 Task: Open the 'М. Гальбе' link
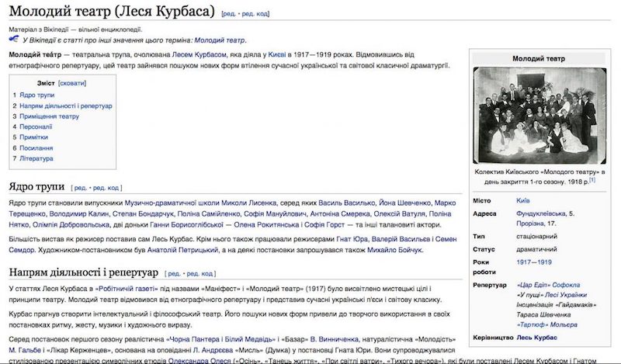(25, 350)
